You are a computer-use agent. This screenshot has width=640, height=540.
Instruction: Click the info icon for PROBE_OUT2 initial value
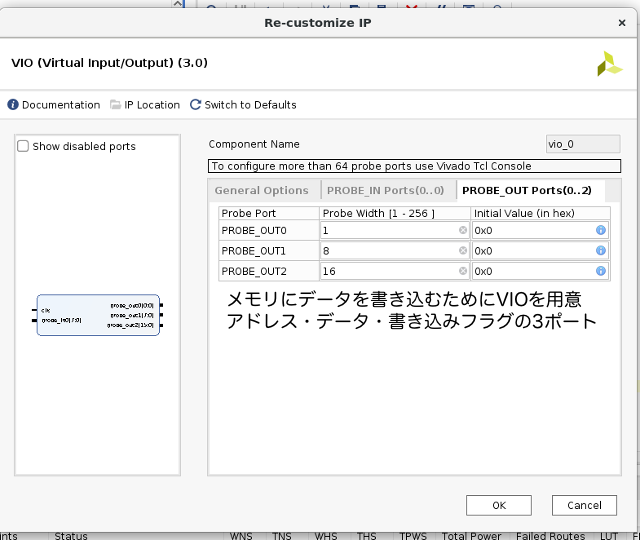click(x=601, y=271)
